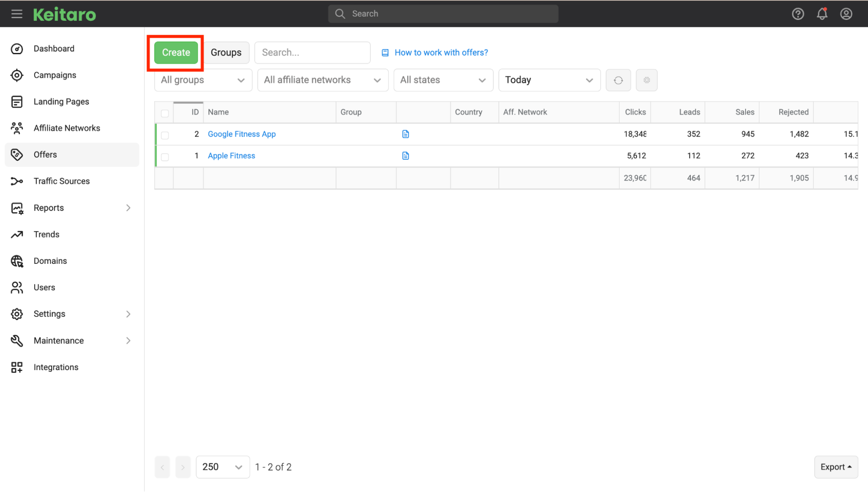Click the refresh table icon button

618,80
